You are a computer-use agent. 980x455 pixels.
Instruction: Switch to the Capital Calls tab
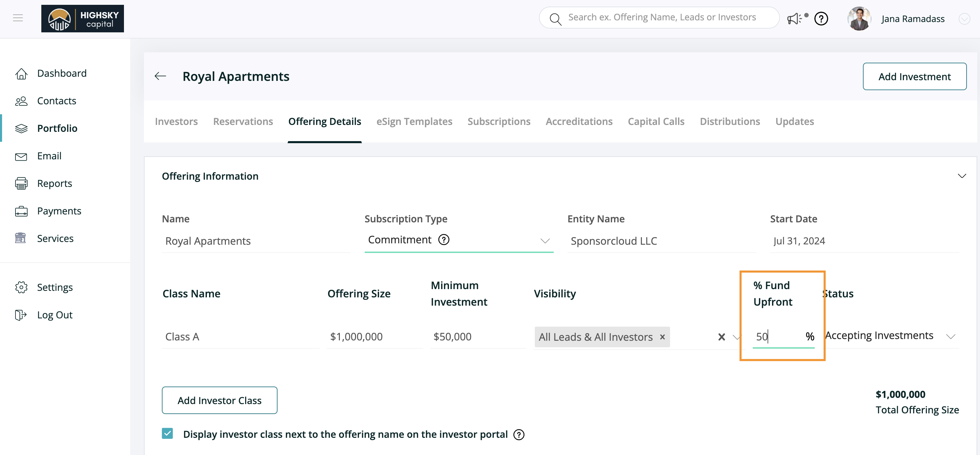click(656, 121)
